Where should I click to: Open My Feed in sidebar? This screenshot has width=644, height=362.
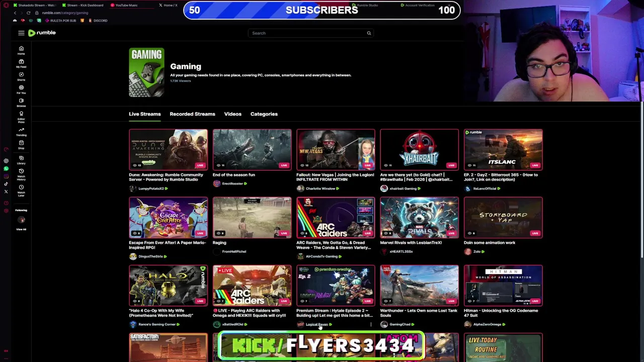(x=21, y=63)
